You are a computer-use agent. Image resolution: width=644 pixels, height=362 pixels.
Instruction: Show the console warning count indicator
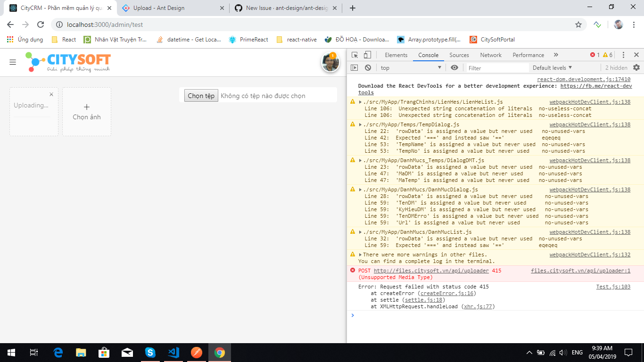608,55
